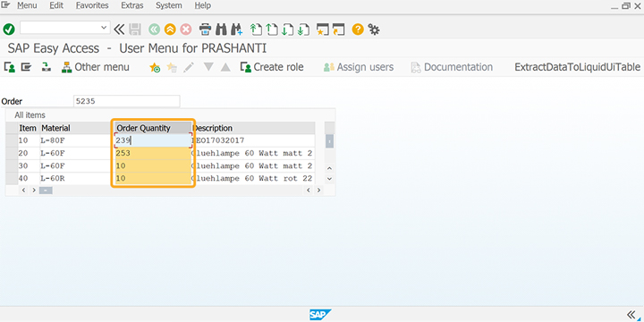Click the Generate Shortcut icon

pos(338,30)
